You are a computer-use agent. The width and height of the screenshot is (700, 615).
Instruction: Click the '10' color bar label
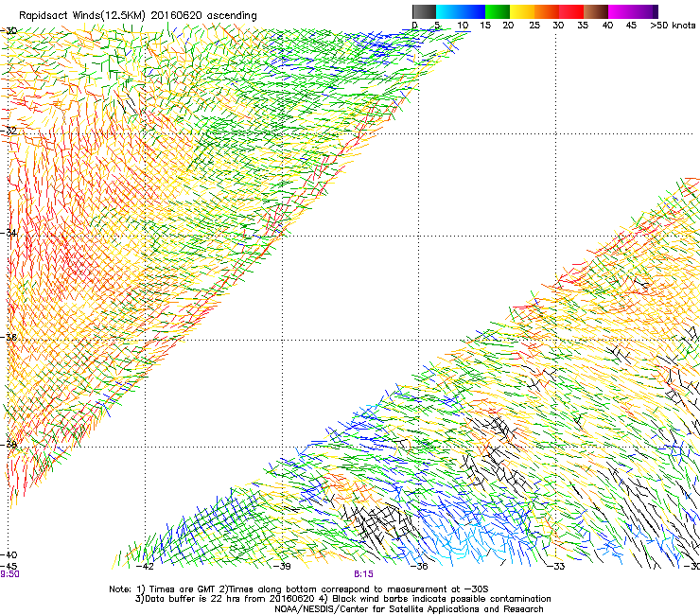[463, 26]
